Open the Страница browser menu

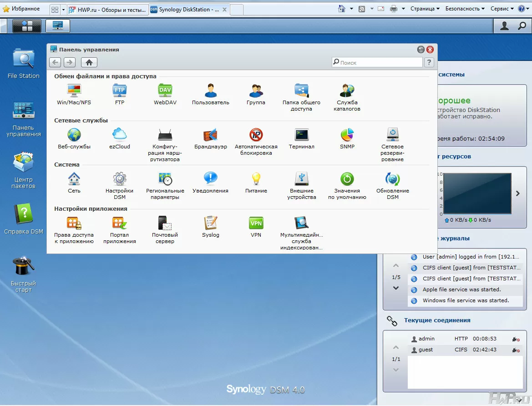pos(425,9)
